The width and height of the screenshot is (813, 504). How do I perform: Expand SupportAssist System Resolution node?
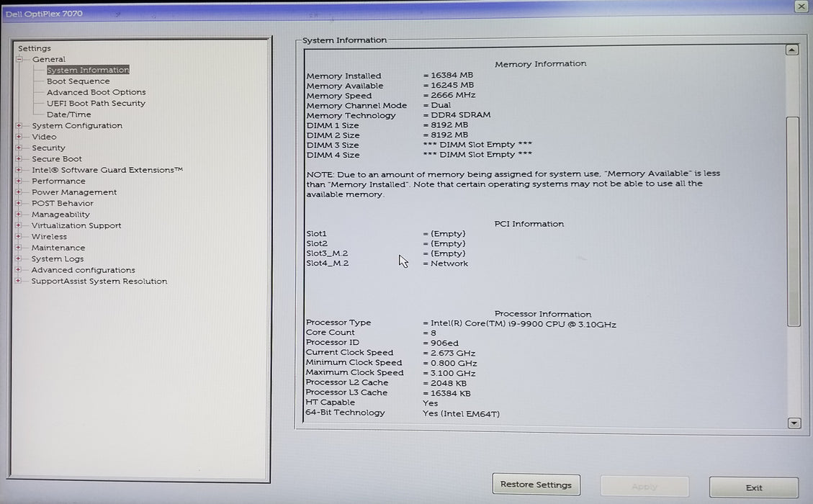(x=19, y=281)
